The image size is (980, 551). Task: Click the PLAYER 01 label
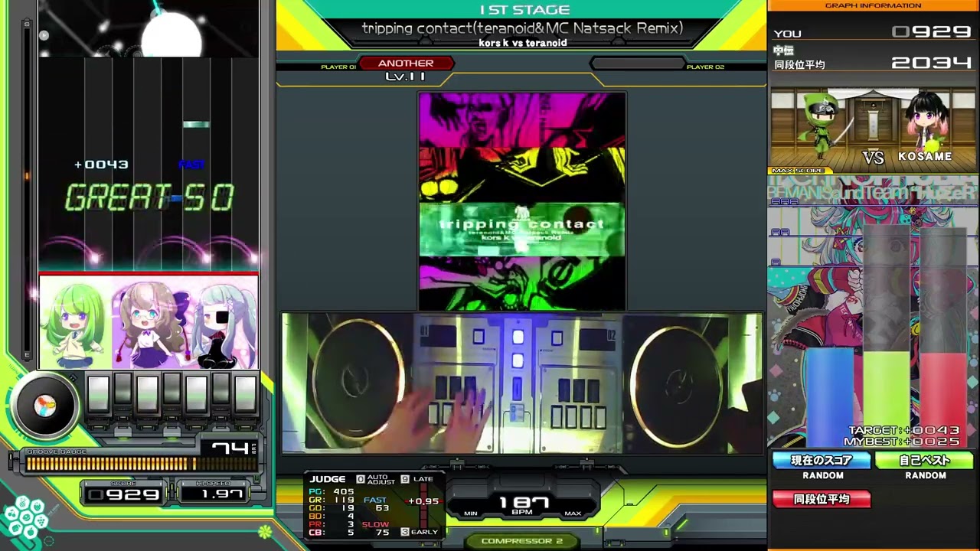(338, 67)
